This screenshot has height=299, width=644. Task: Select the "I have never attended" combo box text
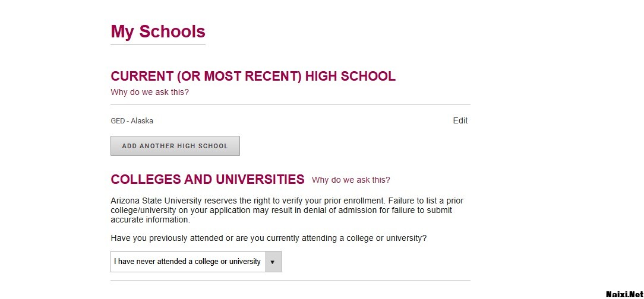(187, 262)
